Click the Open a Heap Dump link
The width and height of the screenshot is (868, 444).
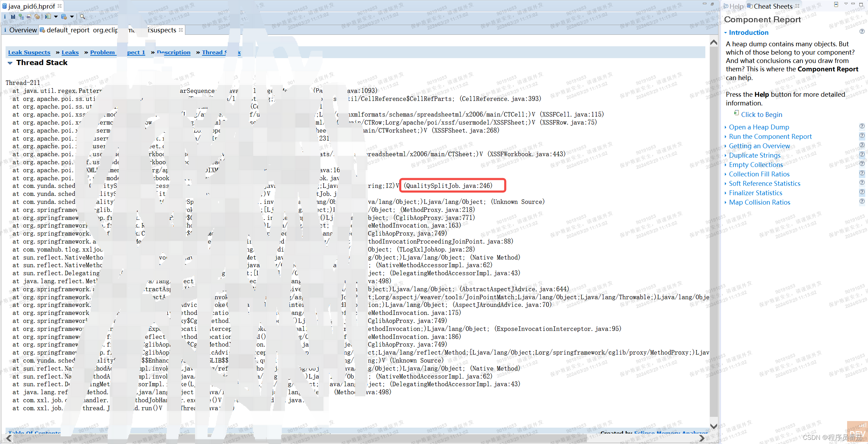759,127
